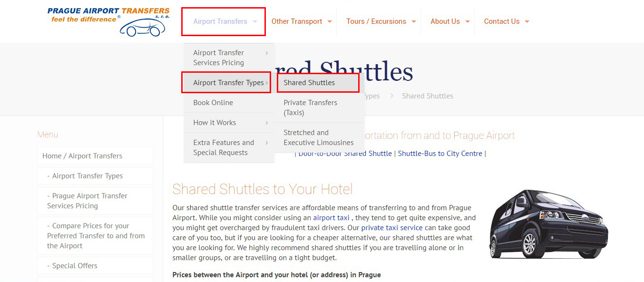The image size is (644, 282).
Task: Click the private taxi service link
Action: [x=392, y=228]
